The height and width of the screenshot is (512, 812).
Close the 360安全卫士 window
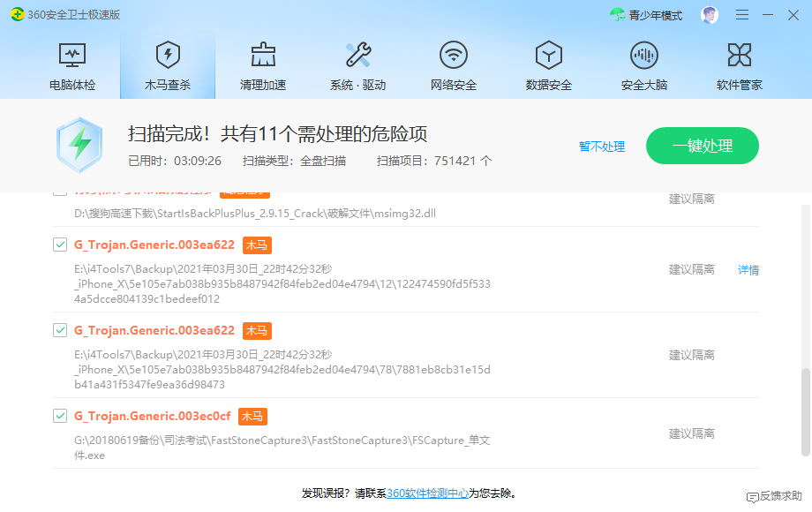coord(793,15)
